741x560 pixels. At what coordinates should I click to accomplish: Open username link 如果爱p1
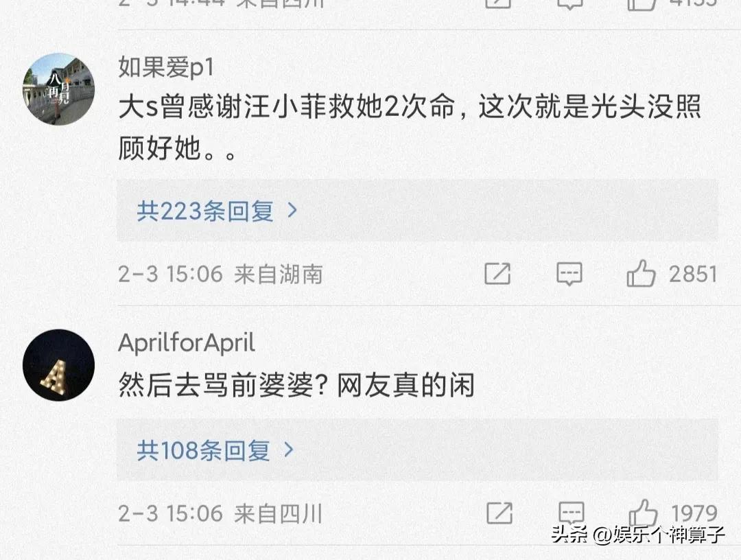point(167,67)
